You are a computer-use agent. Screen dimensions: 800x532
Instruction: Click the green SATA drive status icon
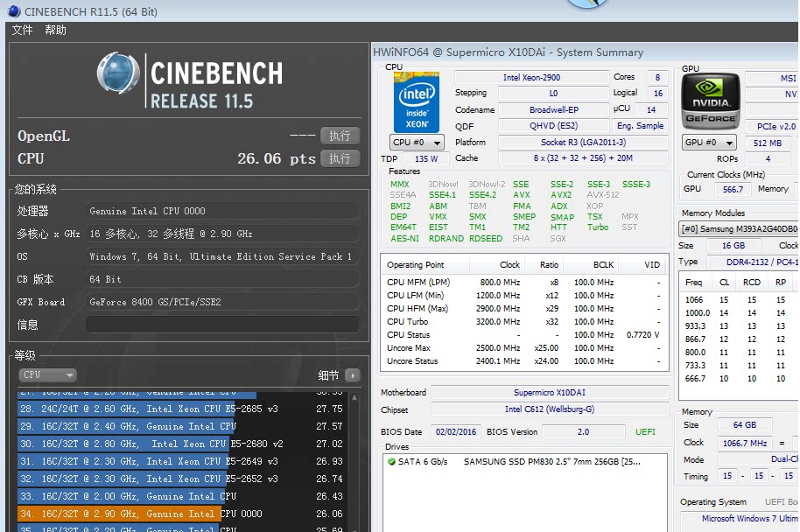click(391, 462)
